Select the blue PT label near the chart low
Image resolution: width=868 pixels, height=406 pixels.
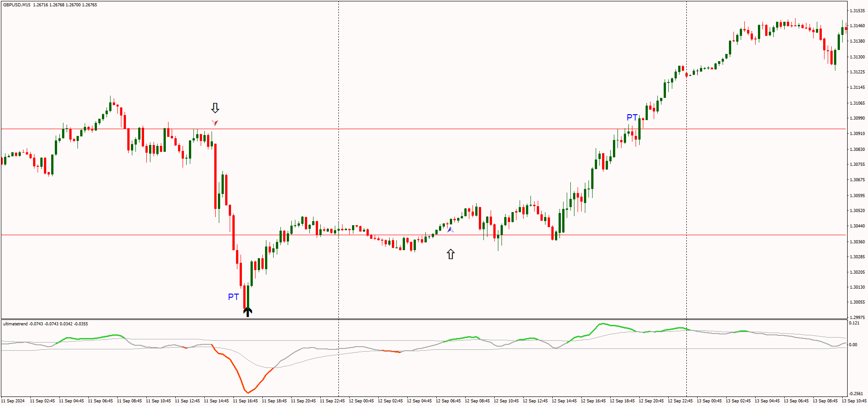[x=233, y=297]
